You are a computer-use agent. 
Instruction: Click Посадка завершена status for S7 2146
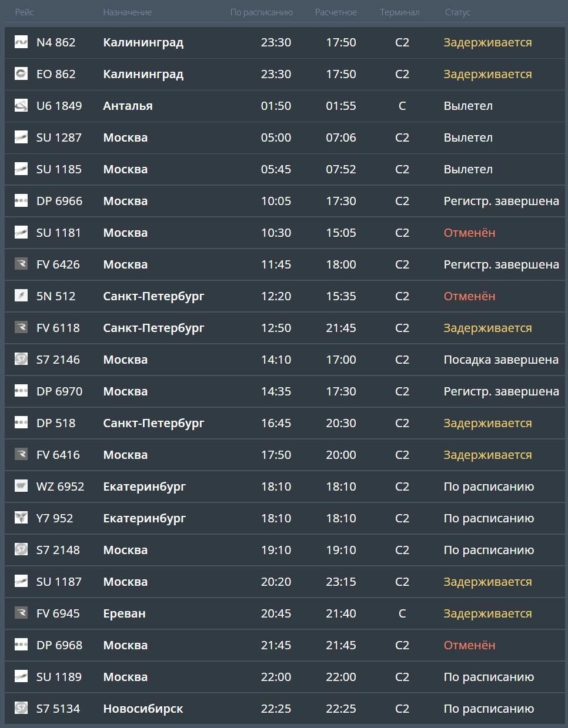click(500, 360)
